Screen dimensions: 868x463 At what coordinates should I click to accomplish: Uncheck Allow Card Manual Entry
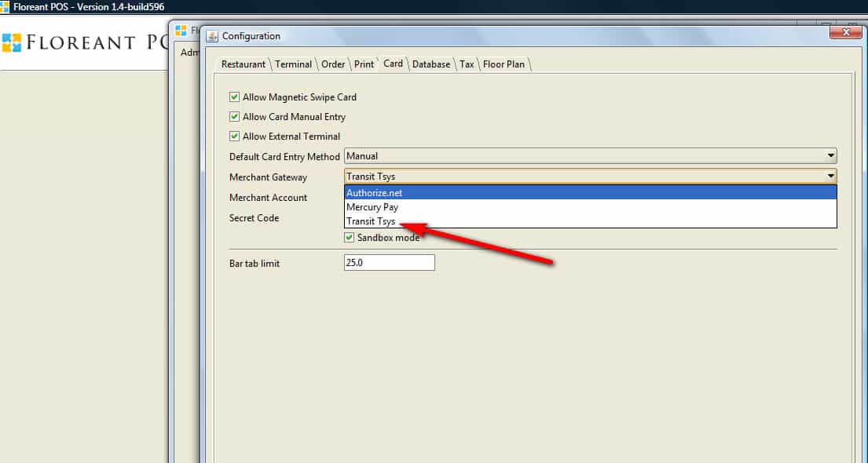pos(234,117)
